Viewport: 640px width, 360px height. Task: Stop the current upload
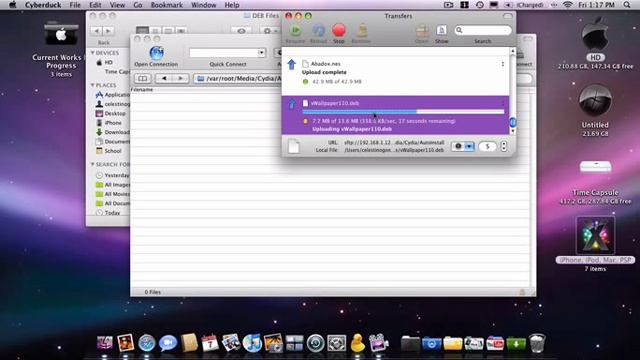point(339,31)
